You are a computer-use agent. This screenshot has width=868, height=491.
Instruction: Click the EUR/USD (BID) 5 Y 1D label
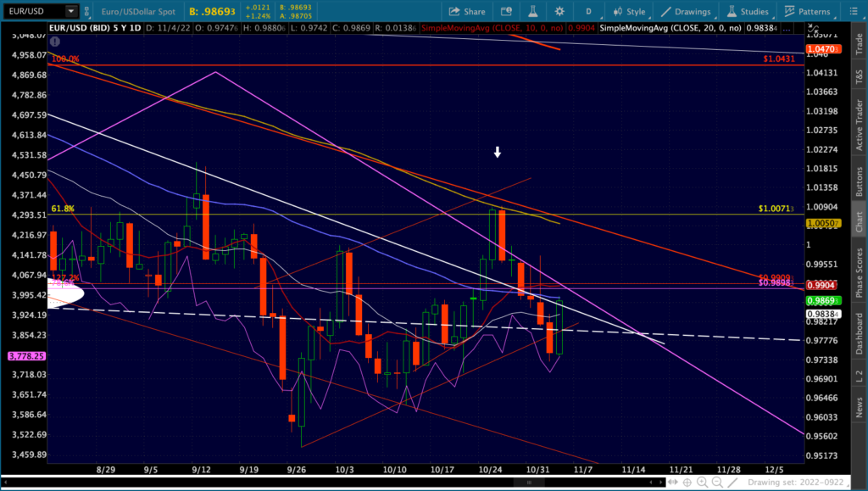point(95,28)
